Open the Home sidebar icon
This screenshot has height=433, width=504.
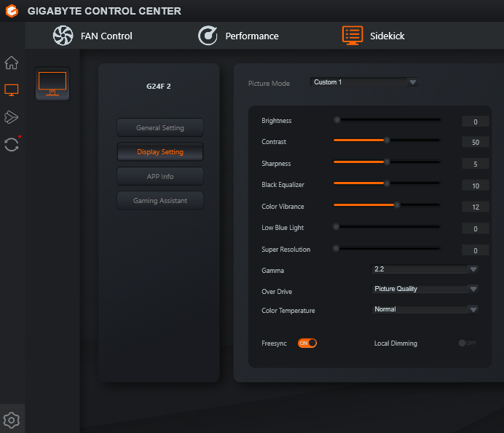tap(11, 63)
